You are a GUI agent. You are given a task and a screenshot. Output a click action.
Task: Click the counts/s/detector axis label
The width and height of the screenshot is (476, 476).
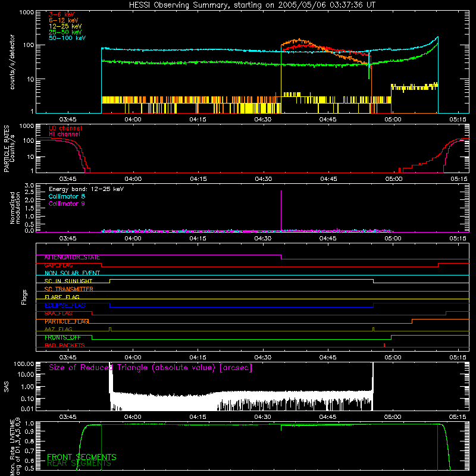click(12, 62)
